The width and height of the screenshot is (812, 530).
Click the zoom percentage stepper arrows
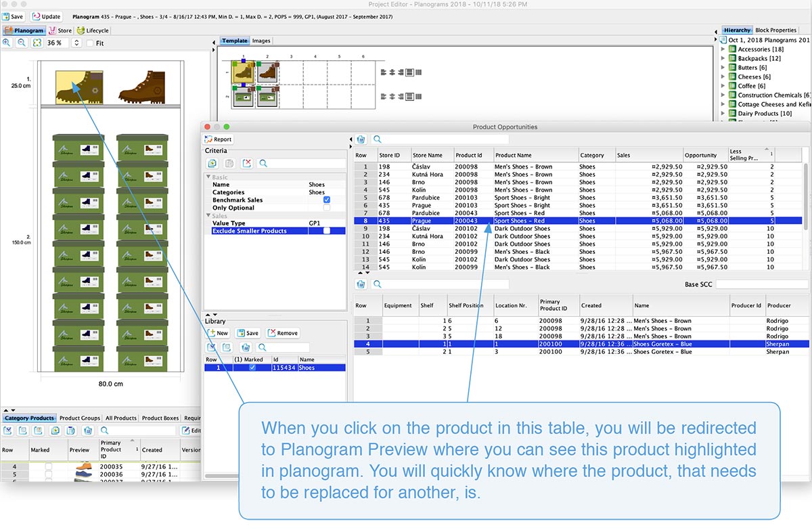[76, 43]
